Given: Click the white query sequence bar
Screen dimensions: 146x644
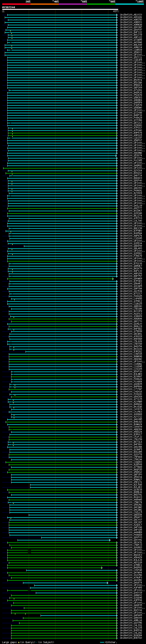Looking at the screenshot, I should [x=60, y=10].
